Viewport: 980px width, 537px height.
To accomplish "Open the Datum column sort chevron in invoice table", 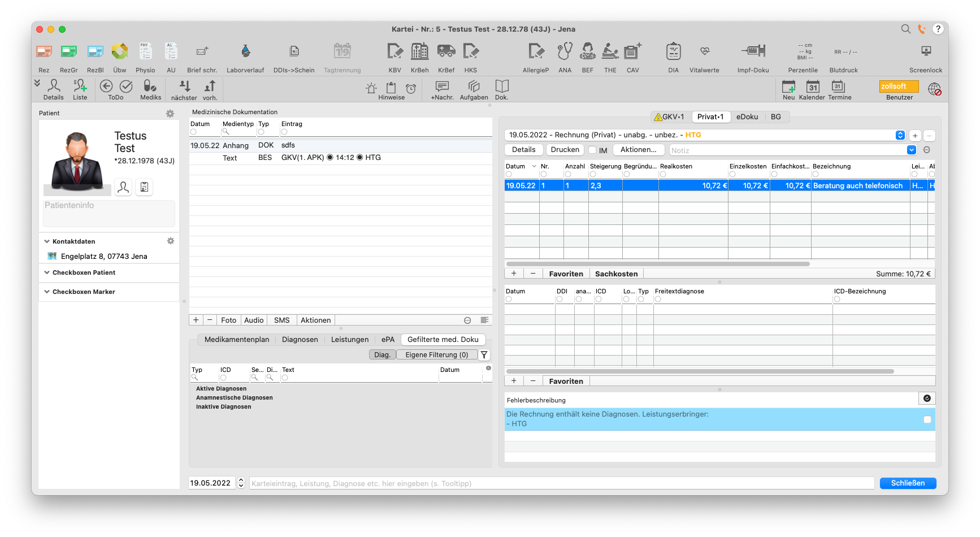I will (x=534, y=166).
